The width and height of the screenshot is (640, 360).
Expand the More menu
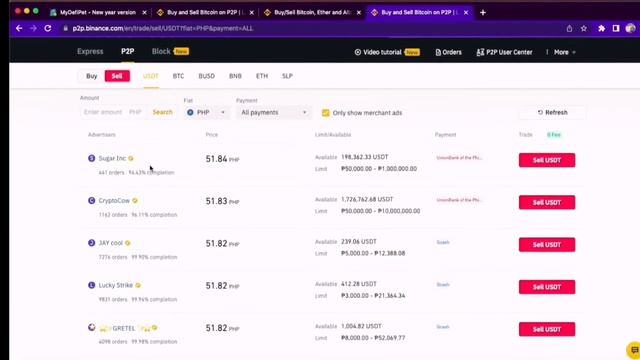click(564, 52)
